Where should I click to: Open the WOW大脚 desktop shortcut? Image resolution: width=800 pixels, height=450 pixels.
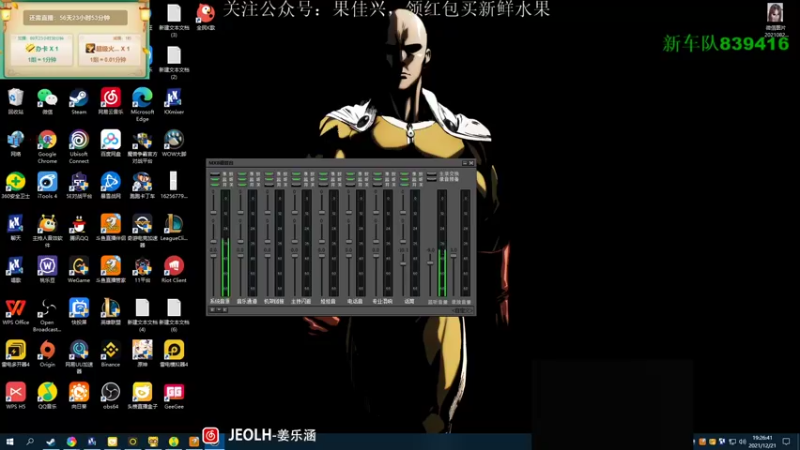(173, 142)
